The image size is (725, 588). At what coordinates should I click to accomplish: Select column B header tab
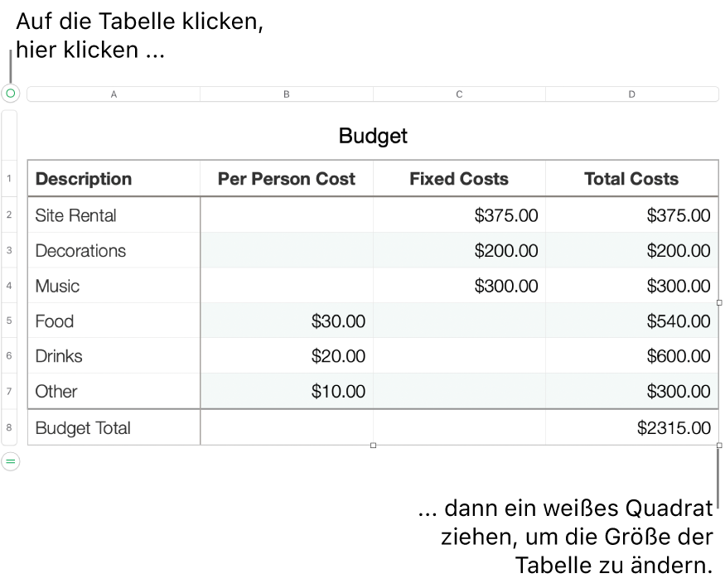tap(287, 94)
